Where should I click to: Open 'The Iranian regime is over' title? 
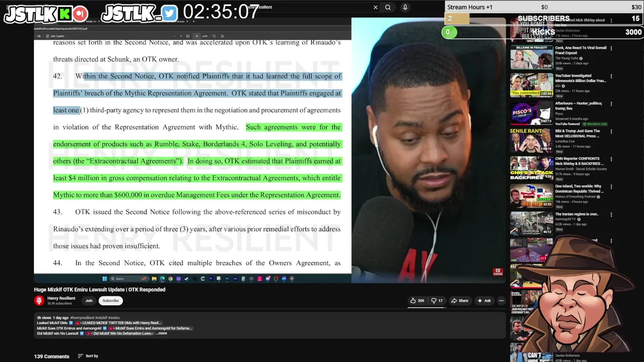coord(577,214)
